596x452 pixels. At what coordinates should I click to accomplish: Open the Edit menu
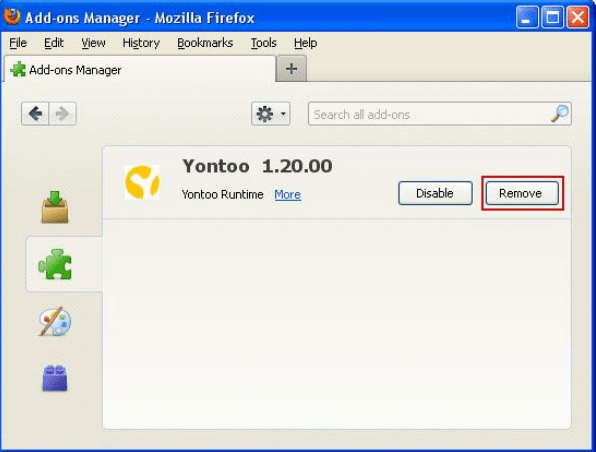click(54, 43)
